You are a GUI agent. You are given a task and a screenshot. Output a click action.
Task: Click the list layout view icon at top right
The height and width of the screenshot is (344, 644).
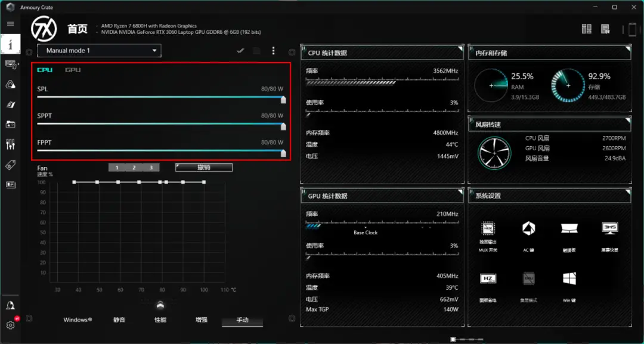click(605, 29)
